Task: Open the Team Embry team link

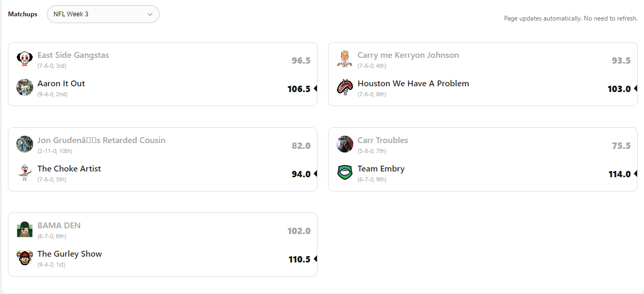Action: (x=381, y=169)
